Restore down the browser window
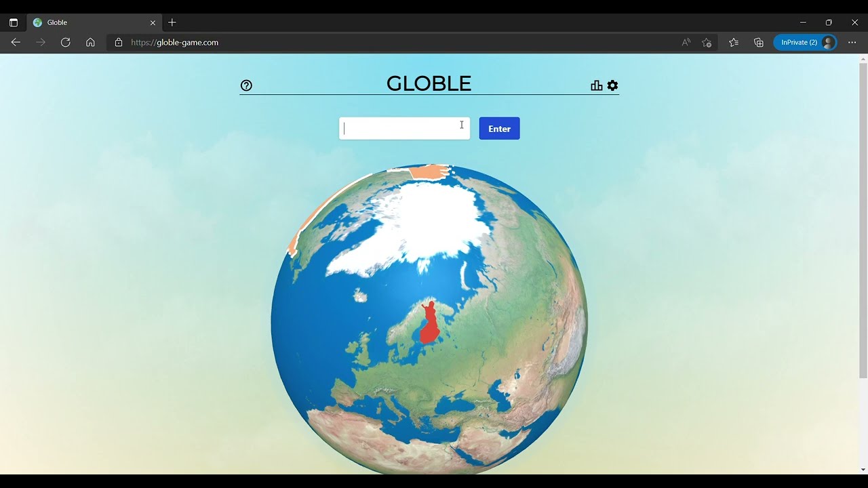This screenshot has height=488, width=868. [x=829, y=22]
